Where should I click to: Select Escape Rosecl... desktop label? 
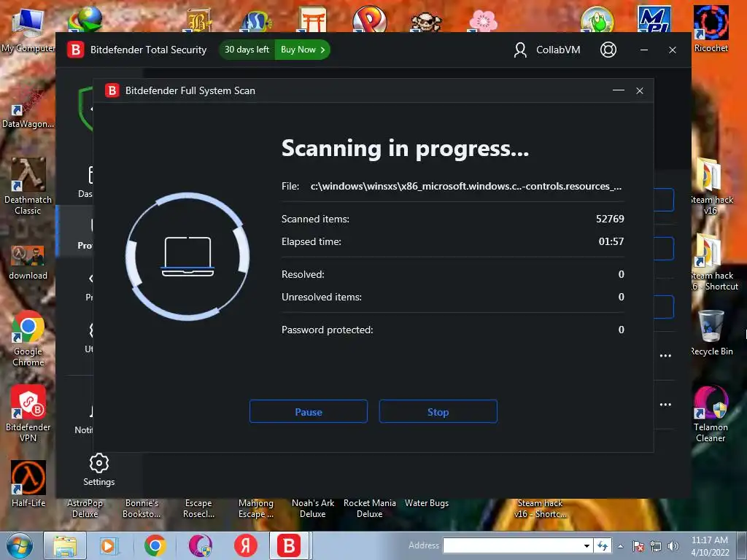click(x=198, y=508)
